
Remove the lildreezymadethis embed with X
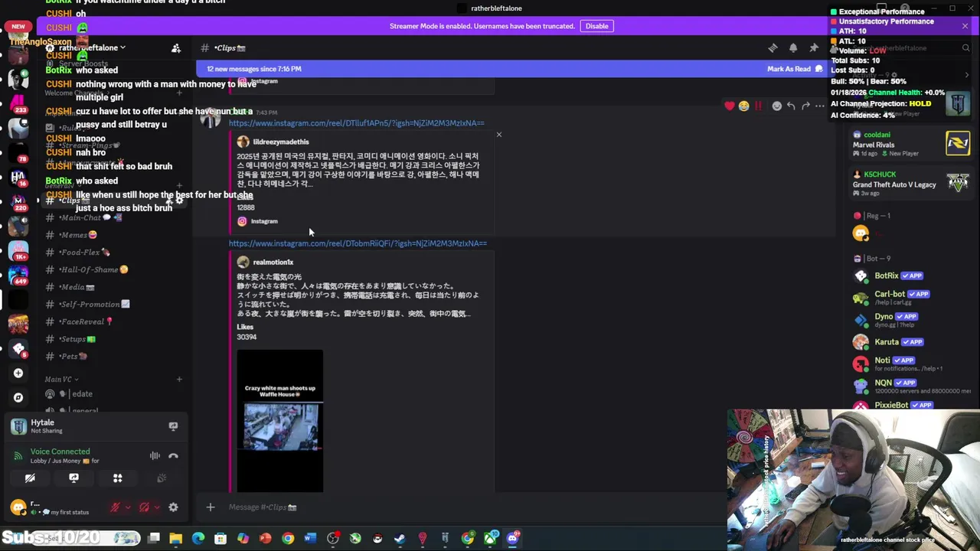(498, 135)
